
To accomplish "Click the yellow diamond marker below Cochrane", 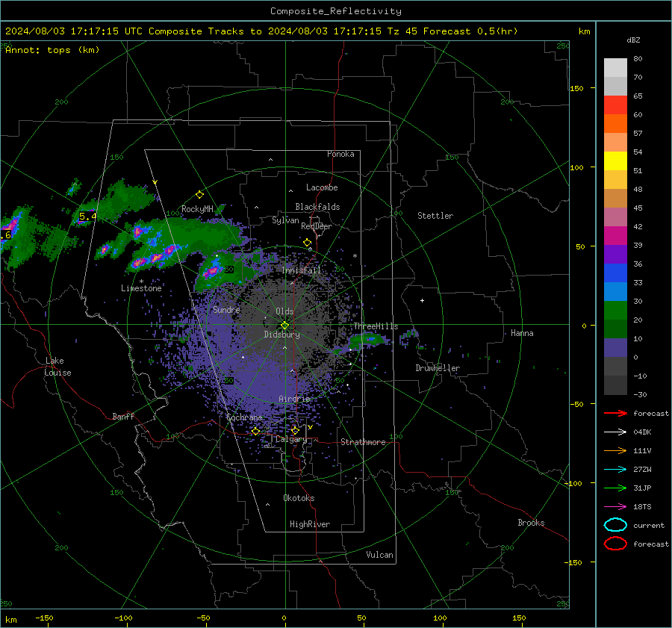I will click(255, 432).
